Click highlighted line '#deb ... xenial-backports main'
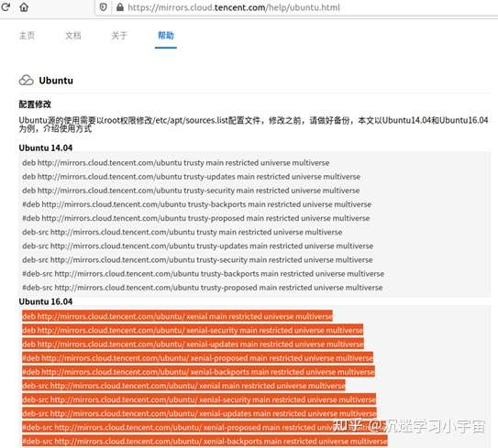Screen dimensions: 498x448 (x=198, y=372)
